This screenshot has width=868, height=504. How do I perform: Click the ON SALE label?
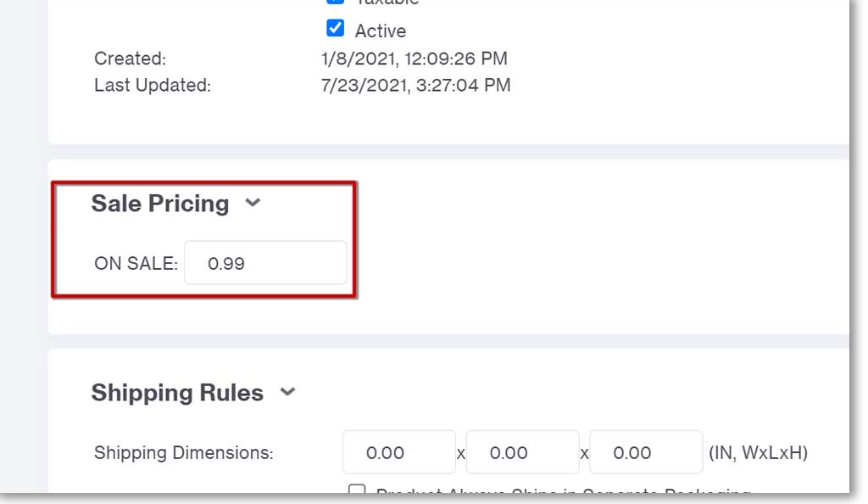click(x=136, y=264)
